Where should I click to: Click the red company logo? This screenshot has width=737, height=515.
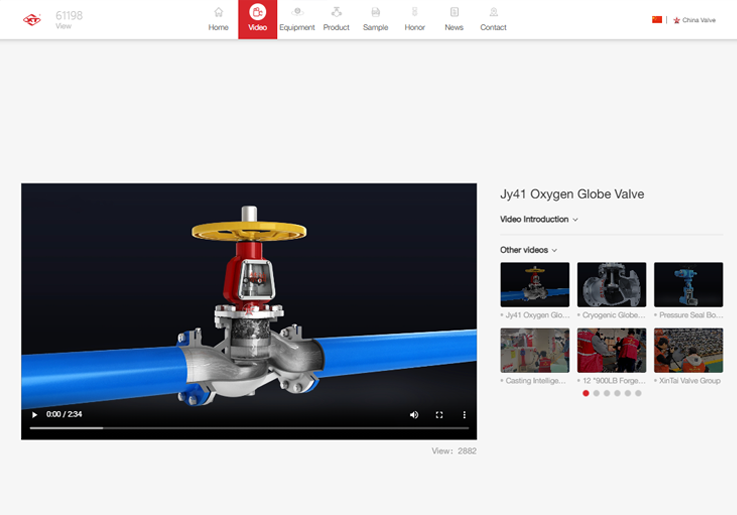pyautogui.click(x=32, y=19)
